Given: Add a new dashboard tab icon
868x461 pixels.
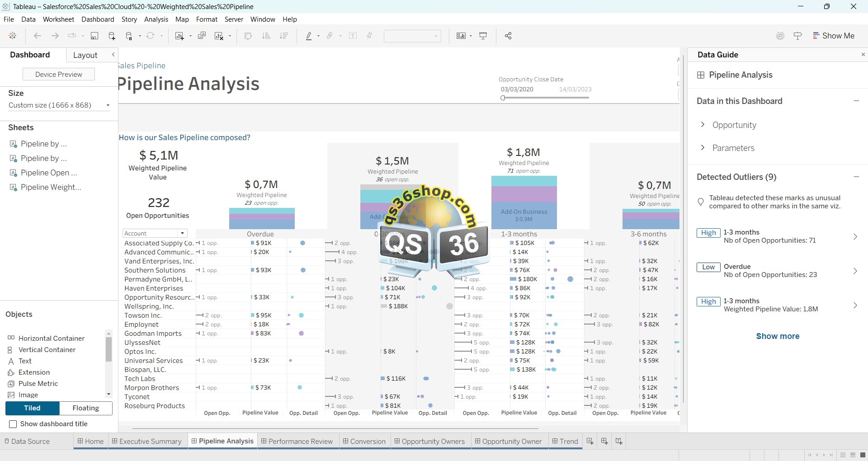Looking at the screenshot, I should point(604,442).
